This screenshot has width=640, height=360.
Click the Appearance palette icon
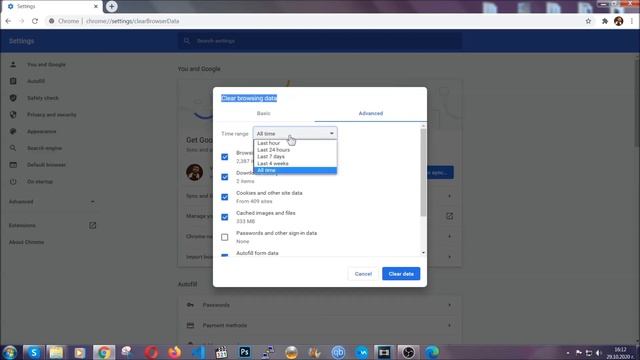pos(13,131)
